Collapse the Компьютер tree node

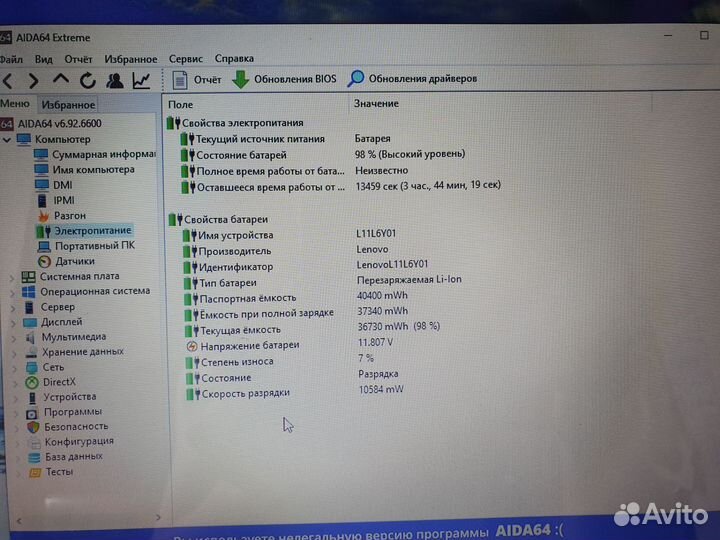[7, 139]
